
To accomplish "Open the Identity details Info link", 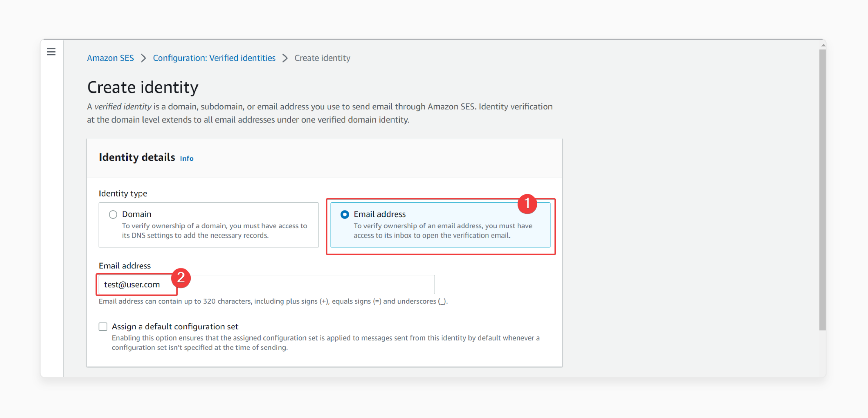I will [187, 158].
